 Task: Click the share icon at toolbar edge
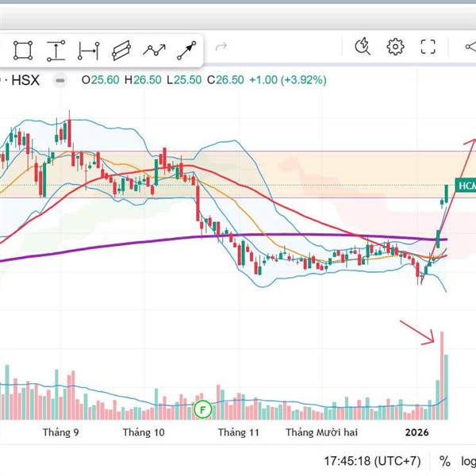click(470, 47)
